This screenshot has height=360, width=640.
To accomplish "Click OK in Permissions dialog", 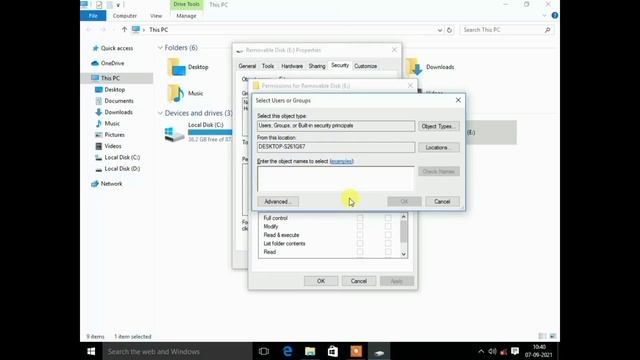I will coord(321,281).
